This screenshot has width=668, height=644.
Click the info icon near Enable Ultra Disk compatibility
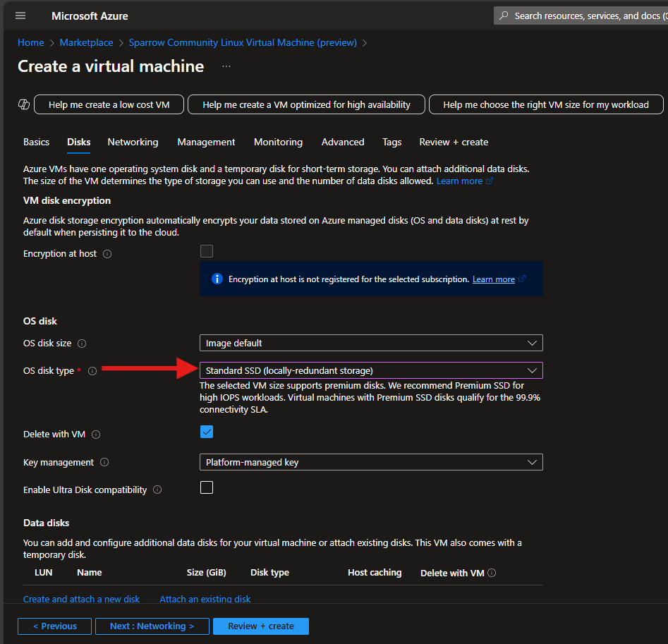click(157, 489)
